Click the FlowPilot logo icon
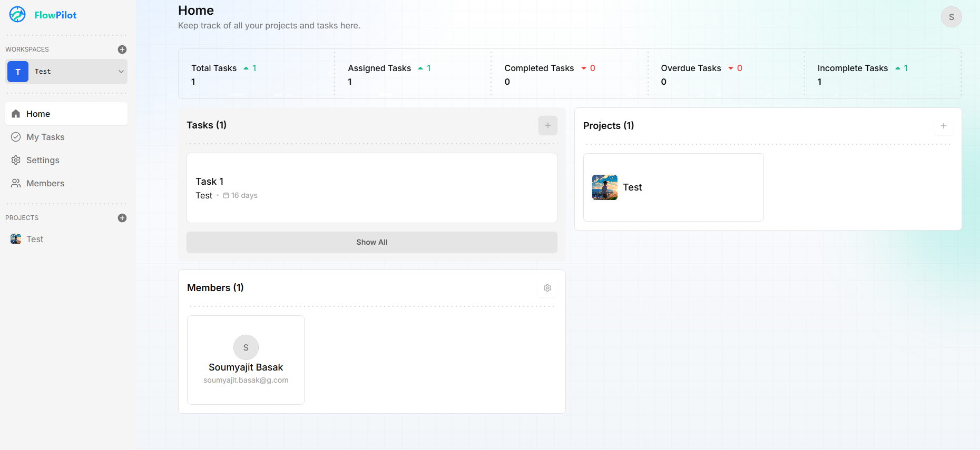 (x=17, y=15)
